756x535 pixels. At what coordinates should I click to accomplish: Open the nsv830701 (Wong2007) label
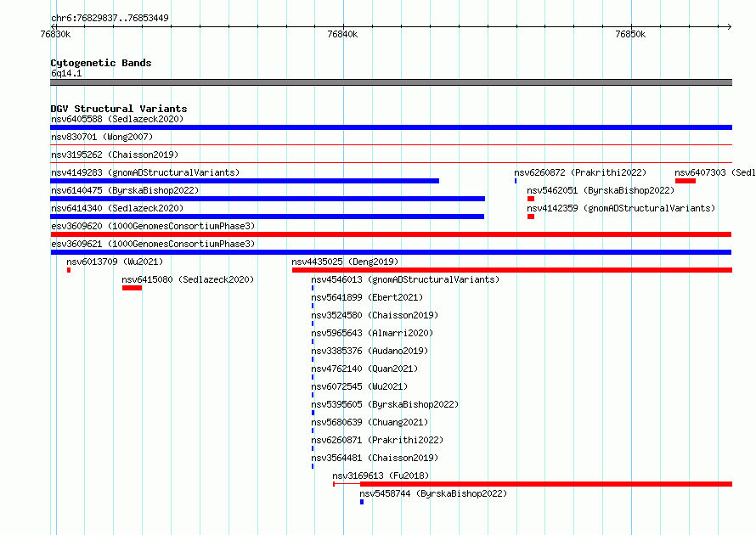[102, 137]
